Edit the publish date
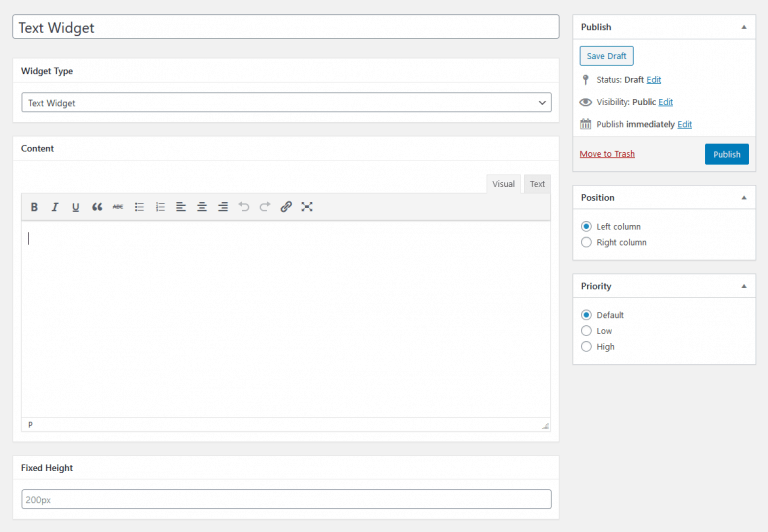This screenshot has height=532, width=768. [x=684, y=124]
